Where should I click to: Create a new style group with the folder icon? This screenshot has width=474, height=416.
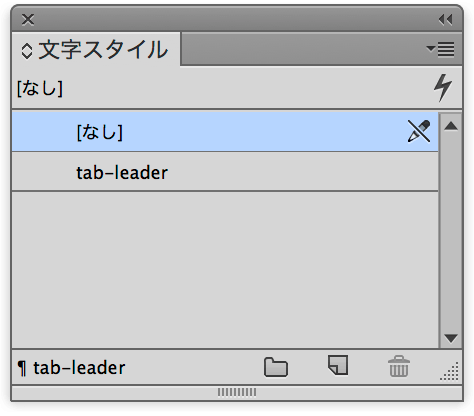pyautogui.click(x=276, y=367)
